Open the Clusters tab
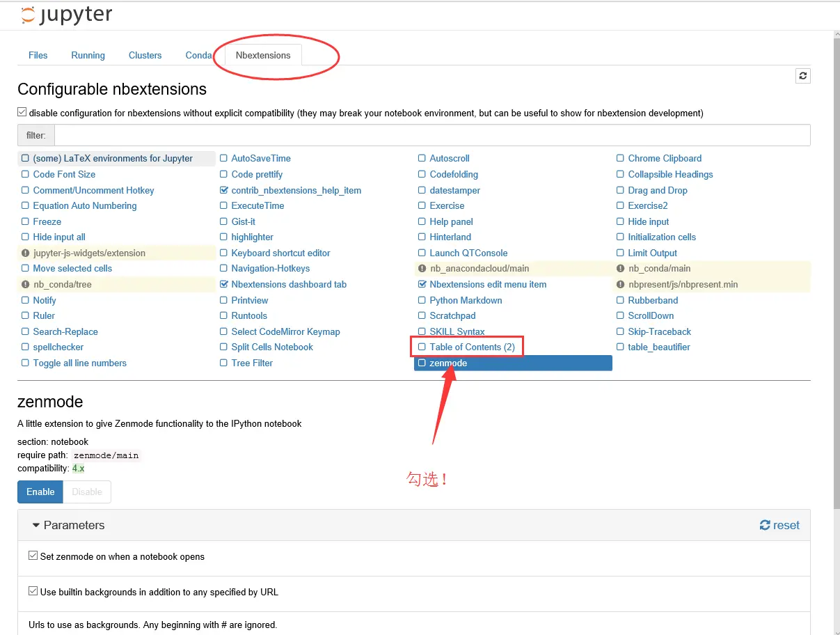Screen dimensions: 840x635 [145, 55]
